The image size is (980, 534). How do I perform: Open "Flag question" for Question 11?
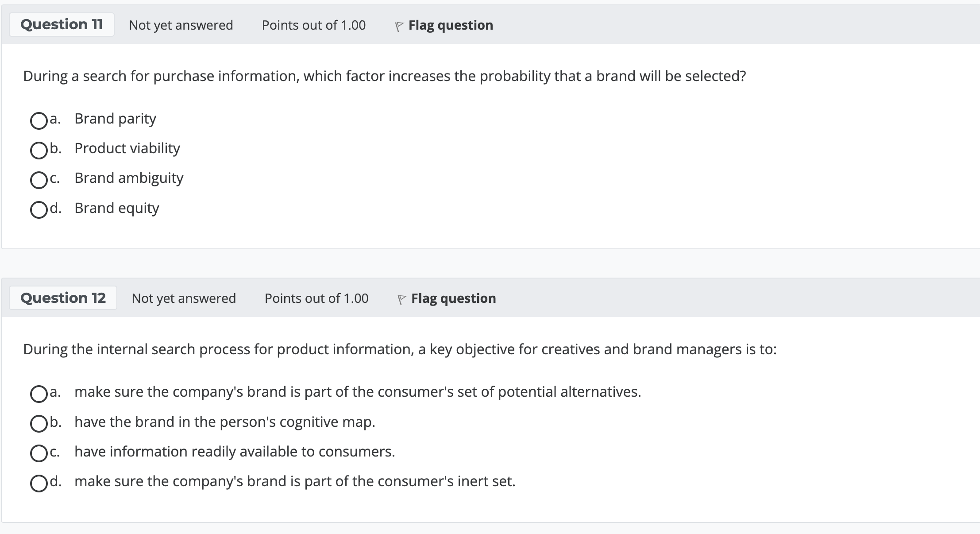tap(450, 25)
